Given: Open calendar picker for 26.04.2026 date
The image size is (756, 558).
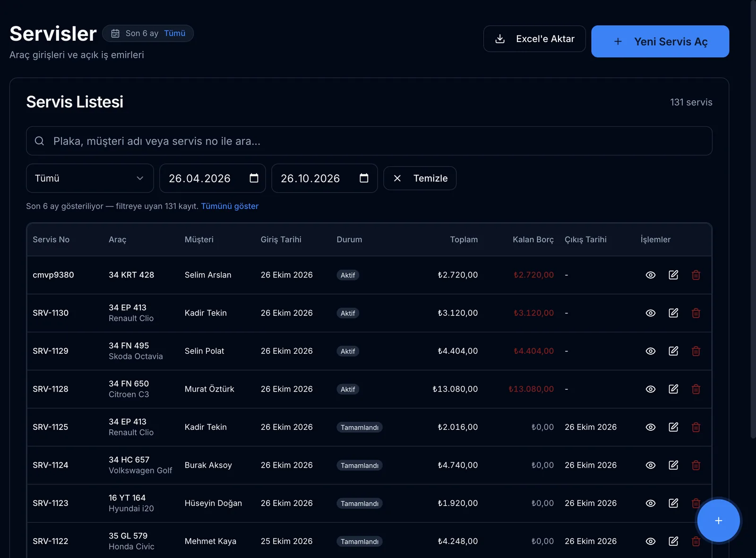Looking at the screenshot, I should 254,178.
